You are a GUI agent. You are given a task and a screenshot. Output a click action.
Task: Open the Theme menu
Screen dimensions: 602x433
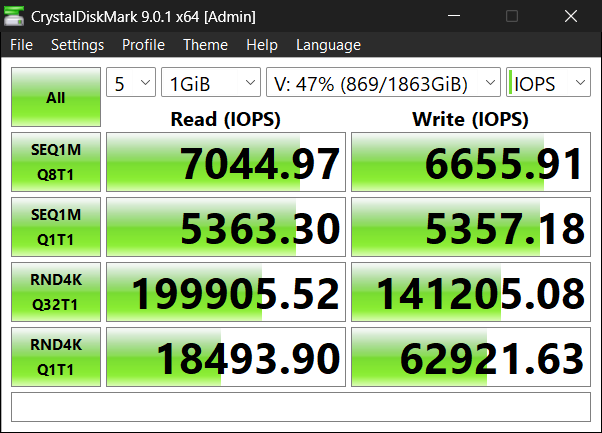pos(205,45)
